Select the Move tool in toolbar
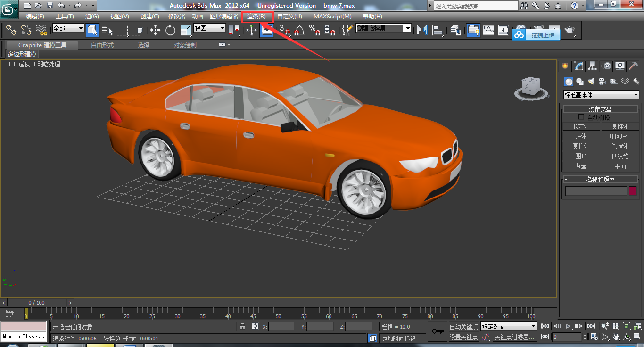The height and width of the screenshot is (347, 644). (x=155, y=31)
